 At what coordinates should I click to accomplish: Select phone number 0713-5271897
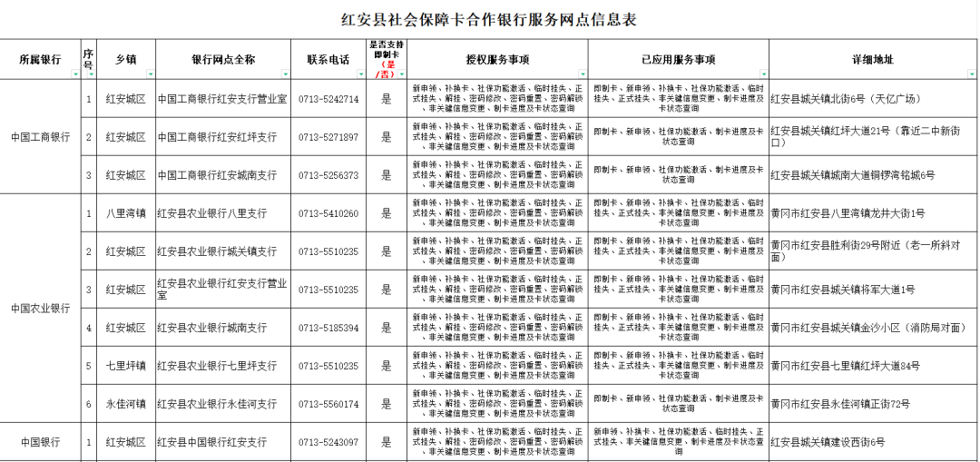(328, 137)
